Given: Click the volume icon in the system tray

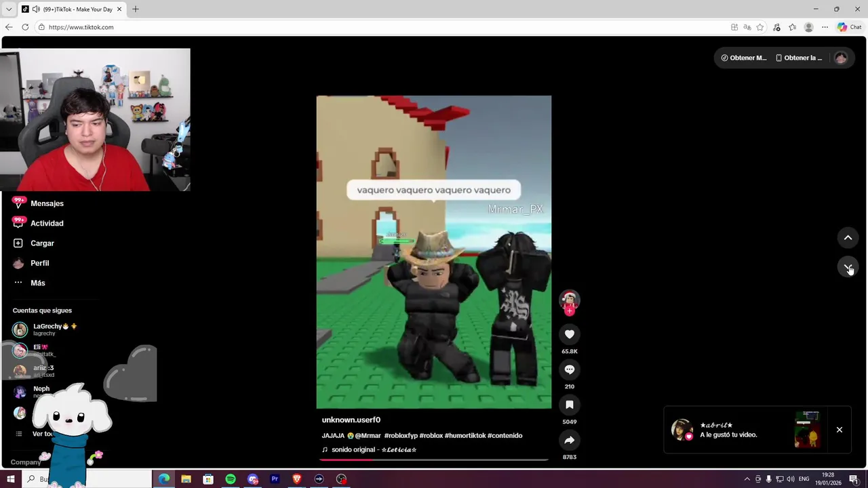Looking at the screenshot, I should click(790, 479).
